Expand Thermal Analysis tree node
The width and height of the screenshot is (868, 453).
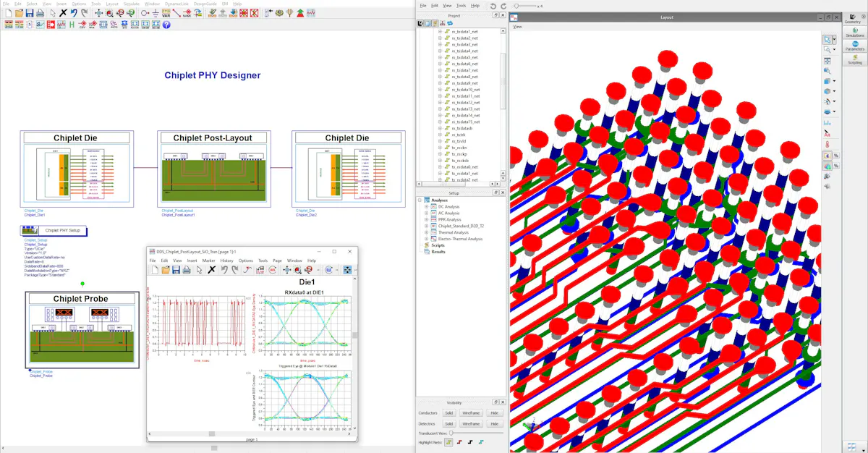point(426,232)
